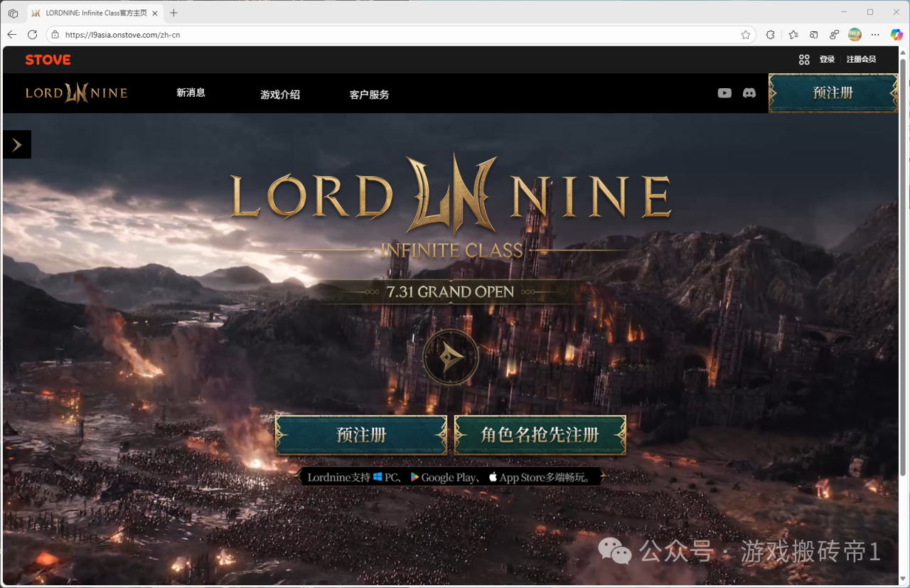Maximize the browser window
The height and width of the screenshot is (588, 910).
coord(870,12)
